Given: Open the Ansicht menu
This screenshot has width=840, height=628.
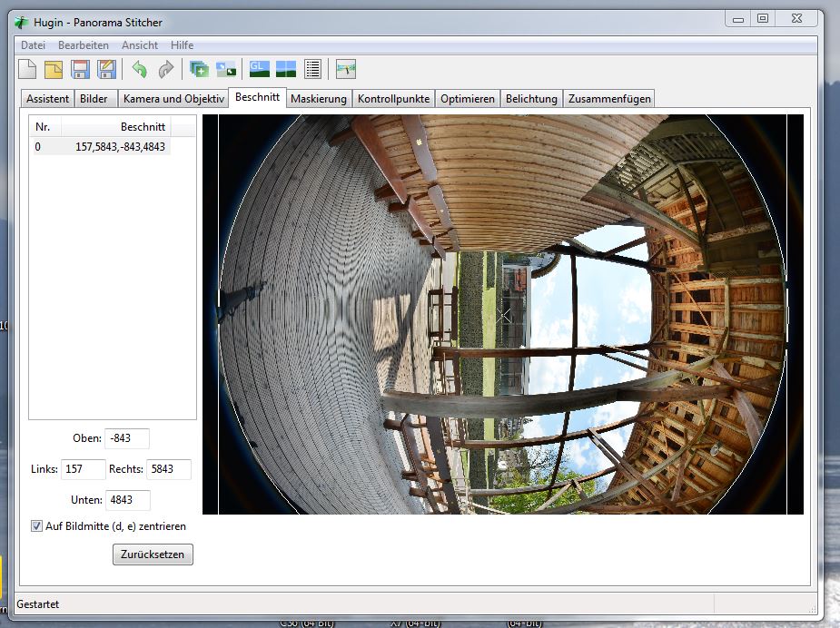Looking at the screenshot, I should pos(140,45).
